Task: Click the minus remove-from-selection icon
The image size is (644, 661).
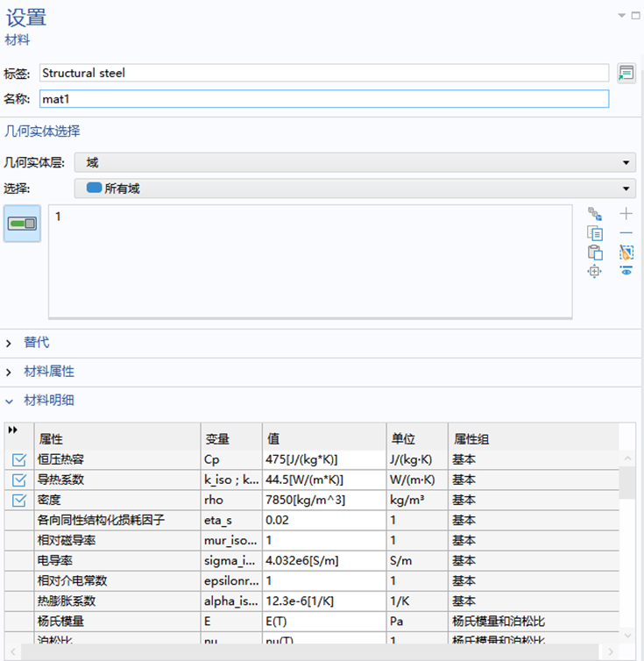Action: pos(626,232)
